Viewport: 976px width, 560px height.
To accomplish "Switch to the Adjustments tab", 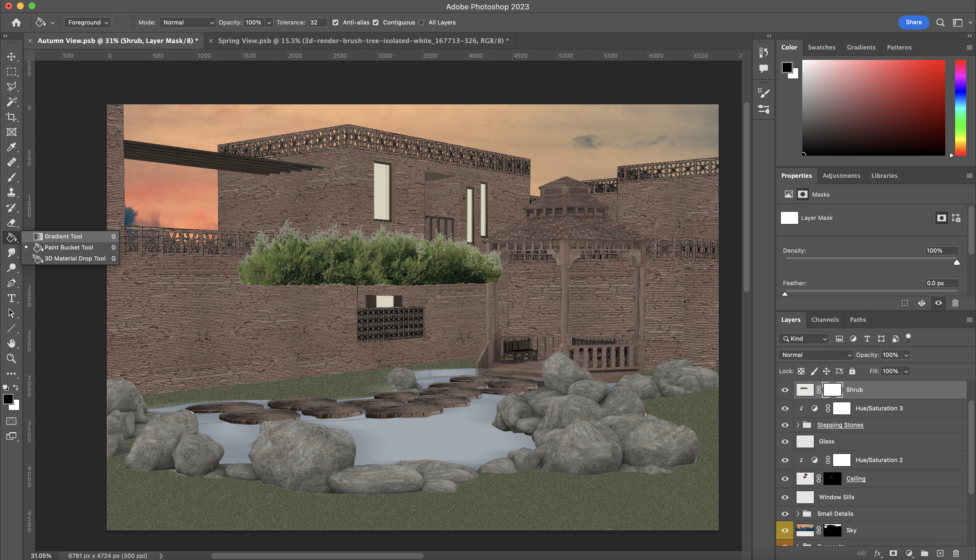I will [841, 176].
